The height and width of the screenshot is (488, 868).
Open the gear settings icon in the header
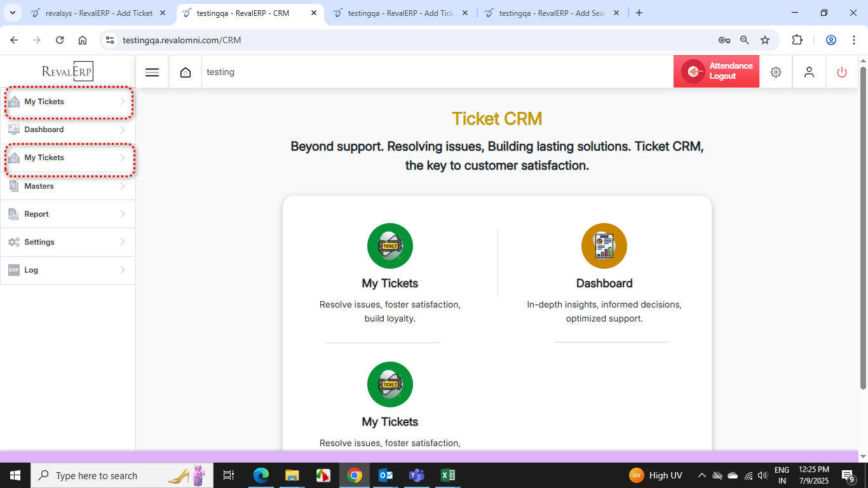(x=776, y=72)
